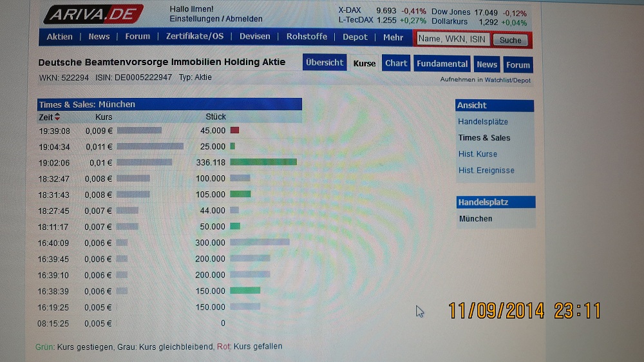This screenshot has width=644, height=362.
Task: Open the Zertifikate/OS menu
Action: pyautogui.click(x=194, y=37)
